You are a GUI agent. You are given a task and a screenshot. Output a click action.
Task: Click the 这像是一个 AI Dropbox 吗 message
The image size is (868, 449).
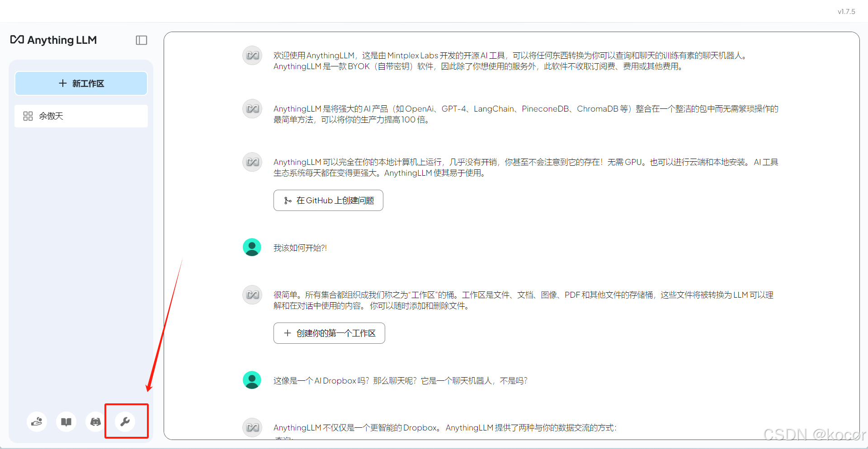coord(401,381)
